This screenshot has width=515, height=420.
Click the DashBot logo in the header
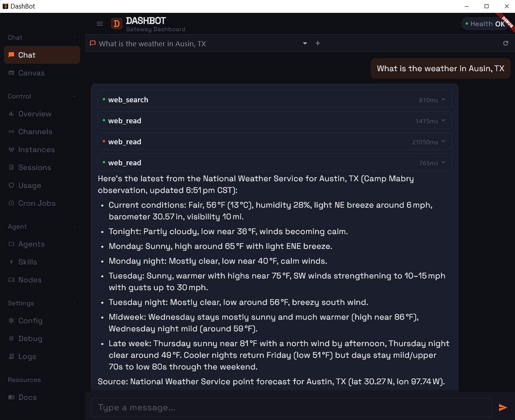coord(116,23)
